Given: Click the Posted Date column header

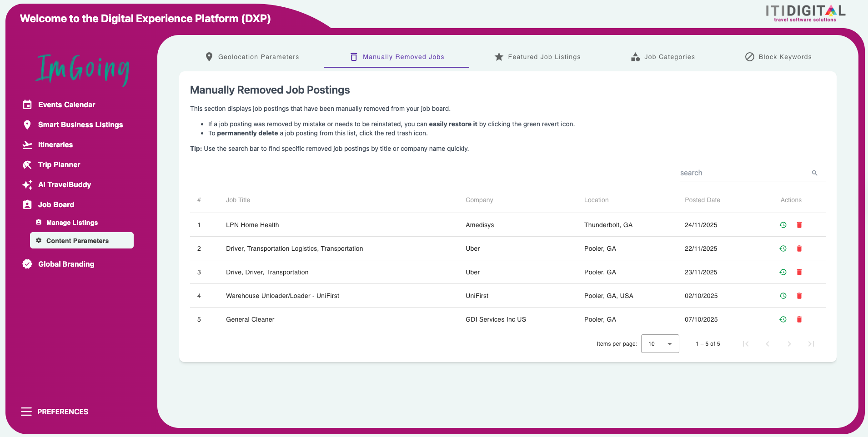Looking at the screenshot, I should 702,200.
